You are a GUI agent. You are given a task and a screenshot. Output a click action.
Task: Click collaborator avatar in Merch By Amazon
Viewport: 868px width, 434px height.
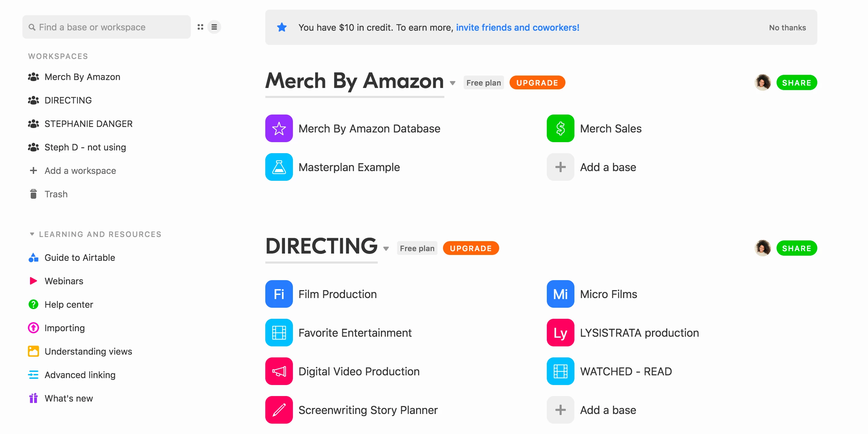pyautogui.click(x=762, y=82)
